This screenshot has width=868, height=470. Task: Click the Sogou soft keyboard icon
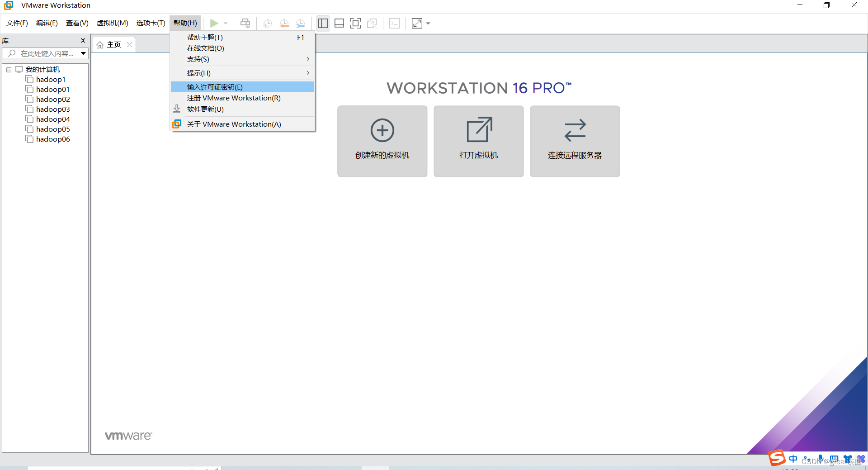tap(834, 459)
